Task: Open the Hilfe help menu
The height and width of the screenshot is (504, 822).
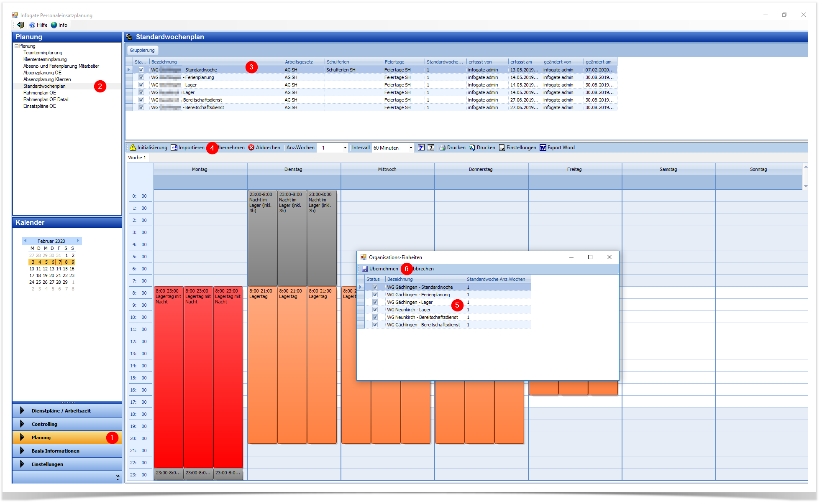Action: pos(38,25)
